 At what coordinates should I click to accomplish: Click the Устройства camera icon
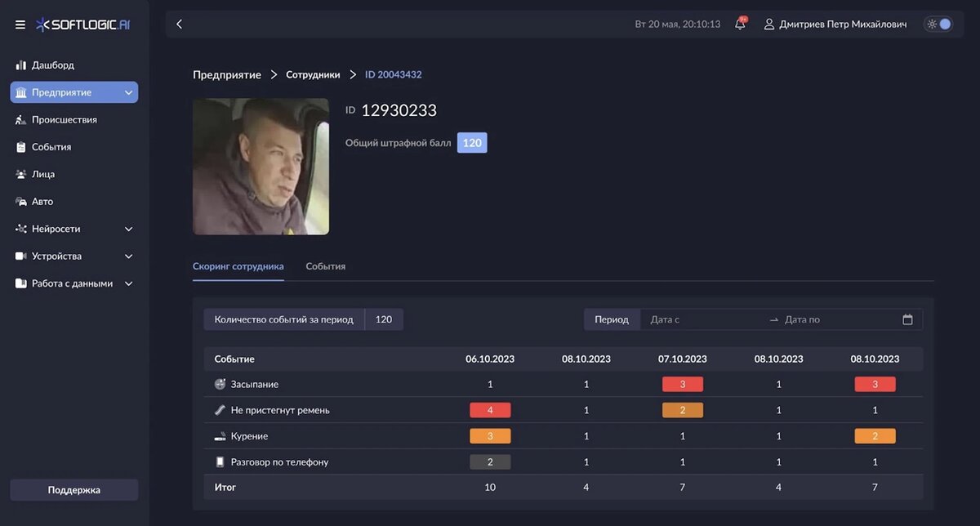[x=21, y=256]
